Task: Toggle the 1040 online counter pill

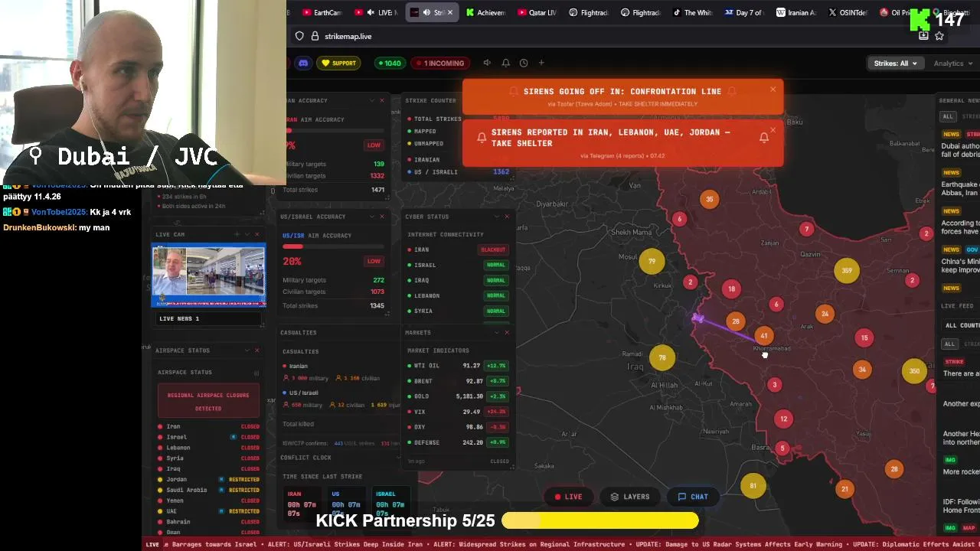Action: (x=389, y=63)
